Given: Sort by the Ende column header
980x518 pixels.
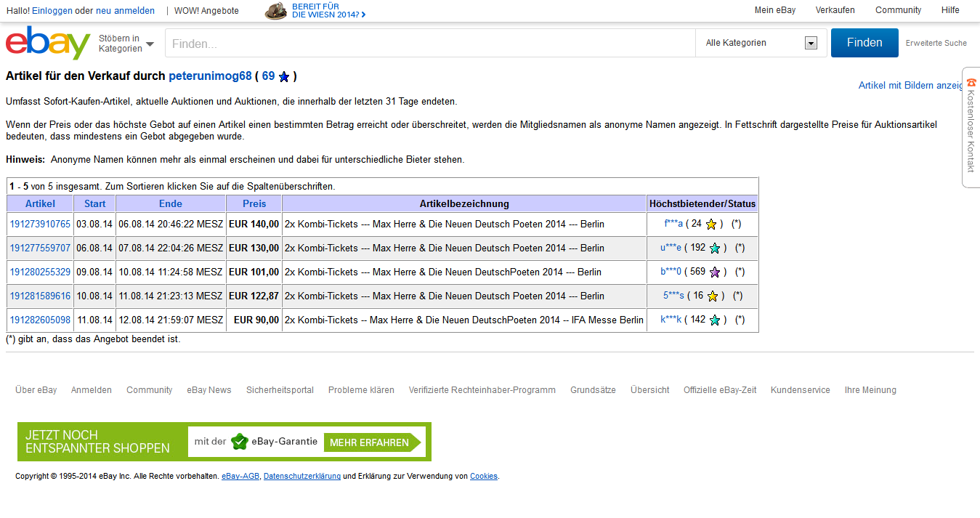Looking at the screenshot, I should (171, 203).
